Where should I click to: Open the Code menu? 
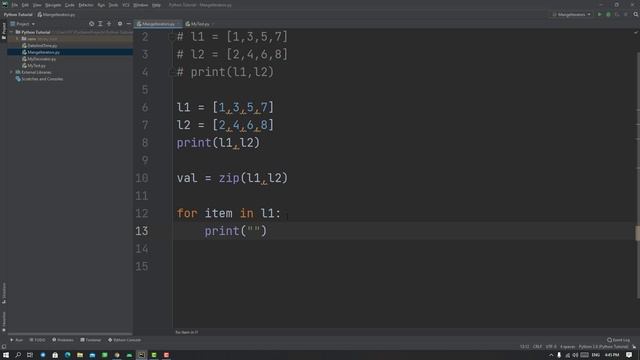coord(70,5)
